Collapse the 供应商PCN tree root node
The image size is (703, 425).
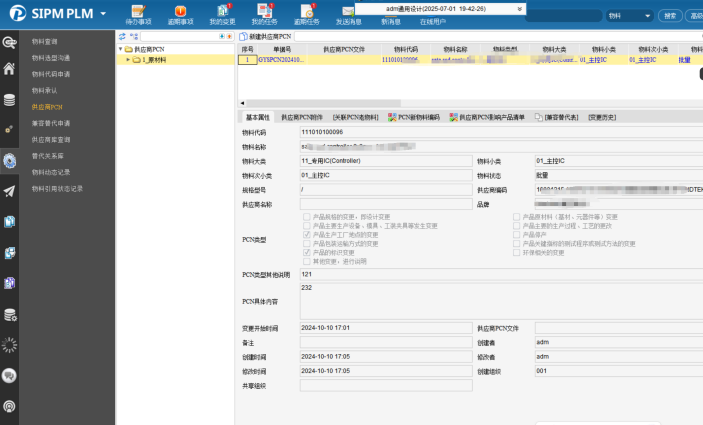120,49
